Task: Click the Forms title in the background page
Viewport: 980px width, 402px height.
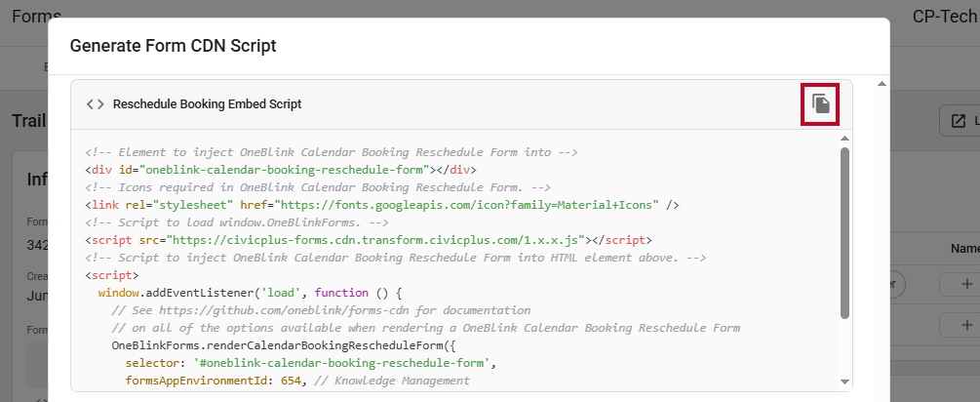Action: 36,17
